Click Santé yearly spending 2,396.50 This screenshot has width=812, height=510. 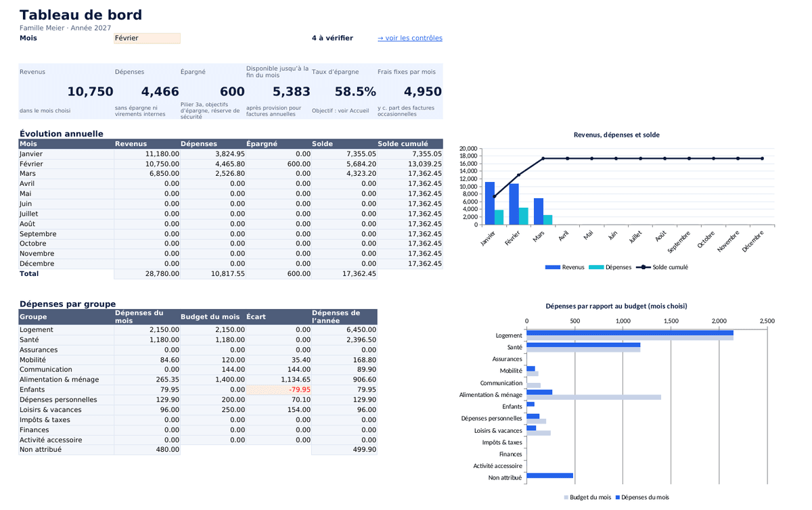(x=344, y=340)
